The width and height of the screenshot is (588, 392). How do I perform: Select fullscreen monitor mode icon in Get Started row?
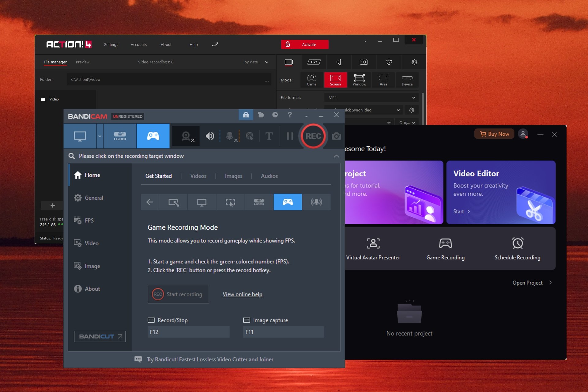(x=202, y=202)
